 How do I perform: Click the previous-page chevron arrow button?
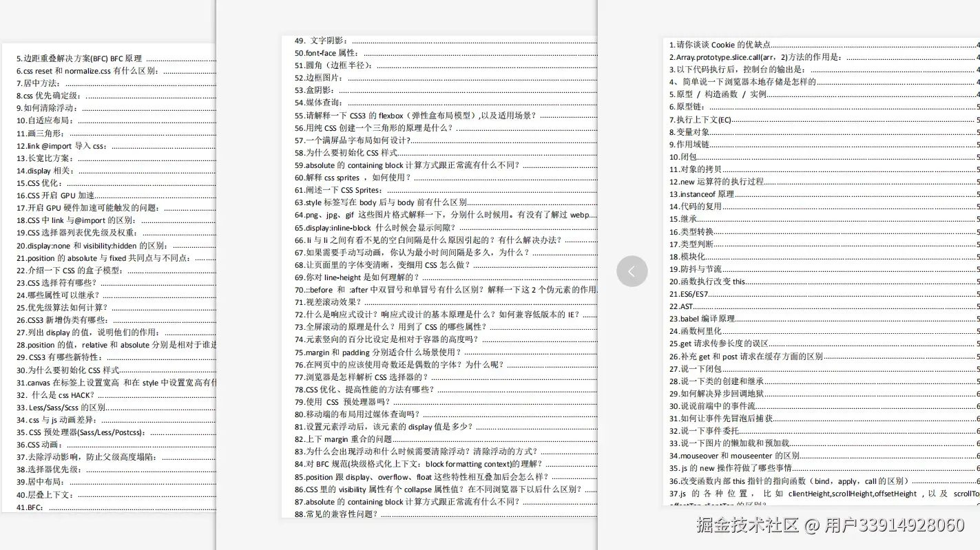(x=632, y=271)
